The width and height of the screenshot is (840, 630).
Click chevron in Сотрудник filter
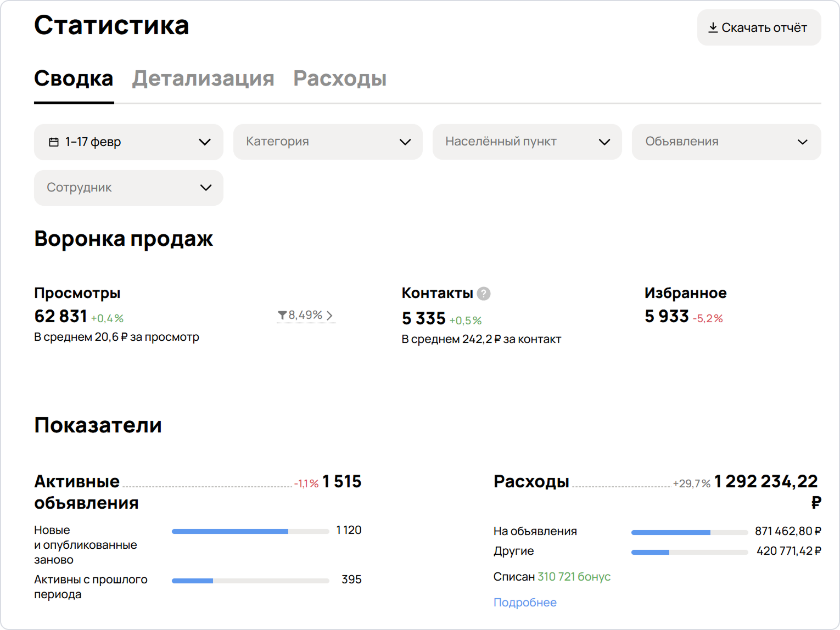[x=206, y=188]
